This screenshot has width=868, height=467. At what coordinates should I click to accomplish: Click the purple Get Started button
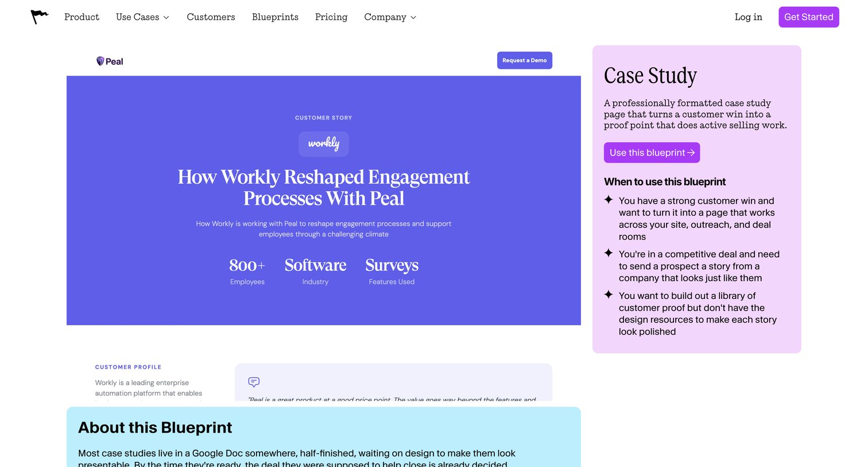point(809,17)
